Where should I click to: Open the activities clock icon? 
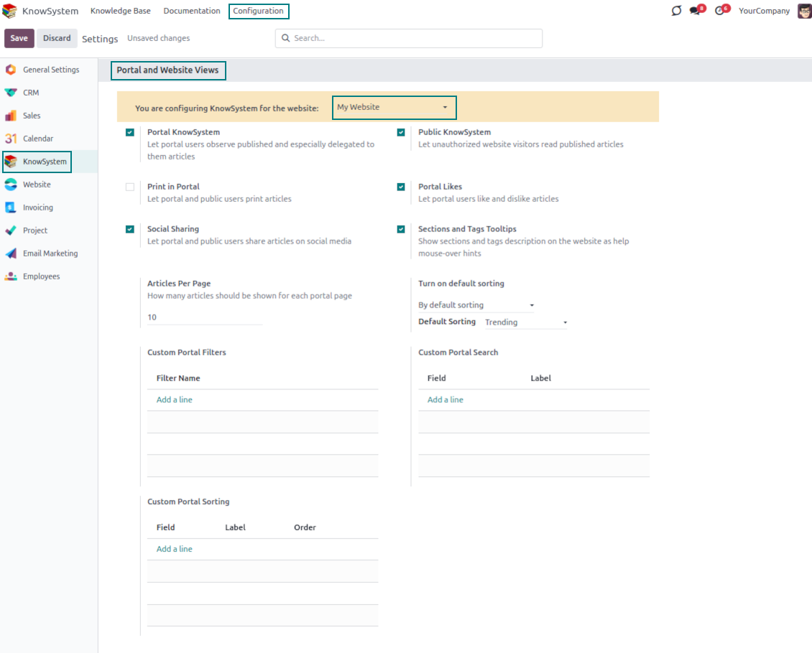pyautogui.click(x=719, y=11)
